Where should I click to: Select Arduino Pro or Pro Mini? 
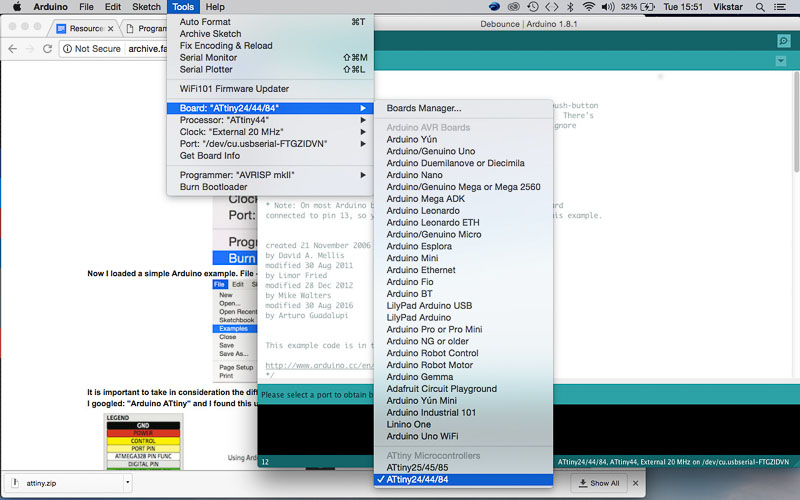pos(463,330)
